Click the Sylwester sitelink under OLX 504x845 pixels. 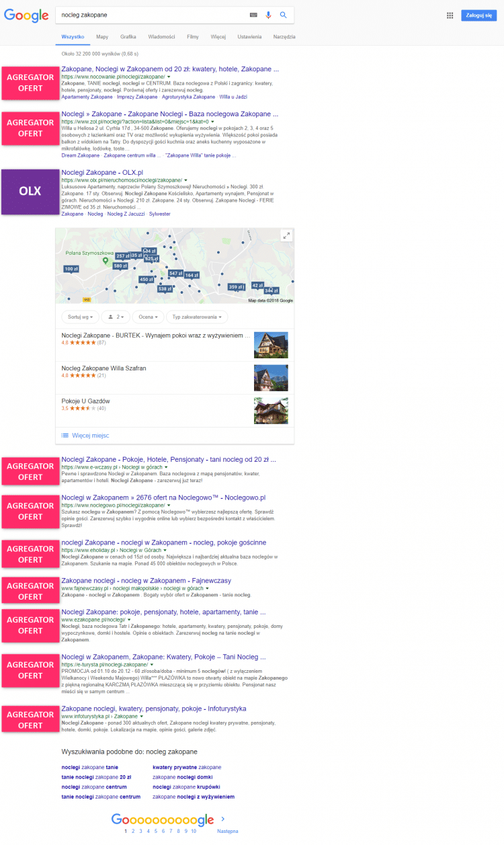point(160,214)
